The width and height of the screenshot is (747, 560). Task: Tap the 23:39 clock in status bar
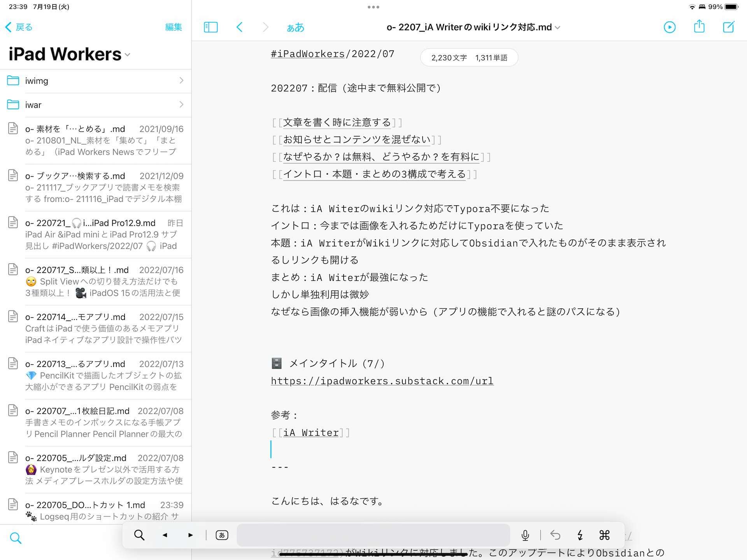[x=18, y=7]
